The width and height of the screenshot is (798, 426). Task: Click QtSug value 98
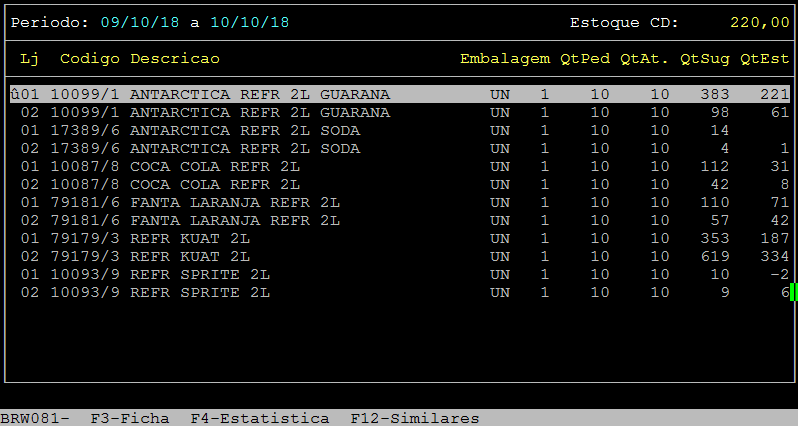point(719,112)
